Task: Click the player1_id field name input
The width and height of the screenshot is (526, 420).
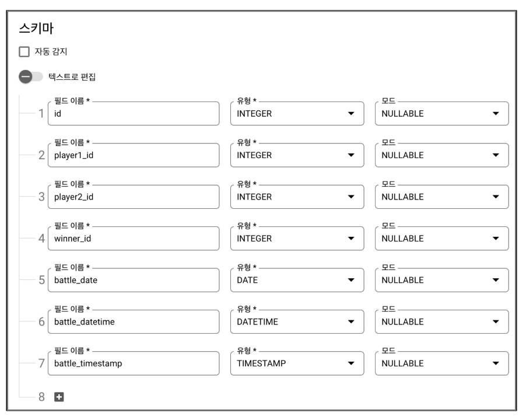Action: pyautogui.click(x=133, y=155)
